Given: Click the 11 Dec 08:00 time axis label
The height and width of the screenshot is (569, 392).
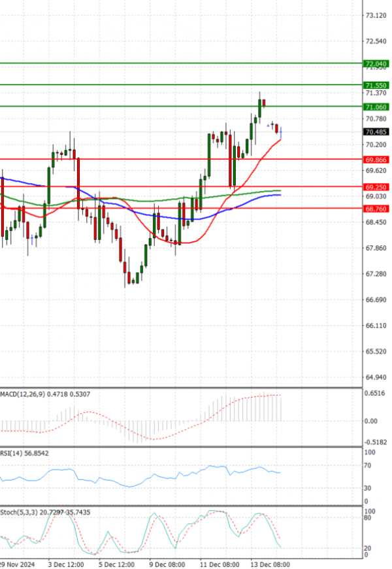Looking at the screenshot, I should point(220,564).
